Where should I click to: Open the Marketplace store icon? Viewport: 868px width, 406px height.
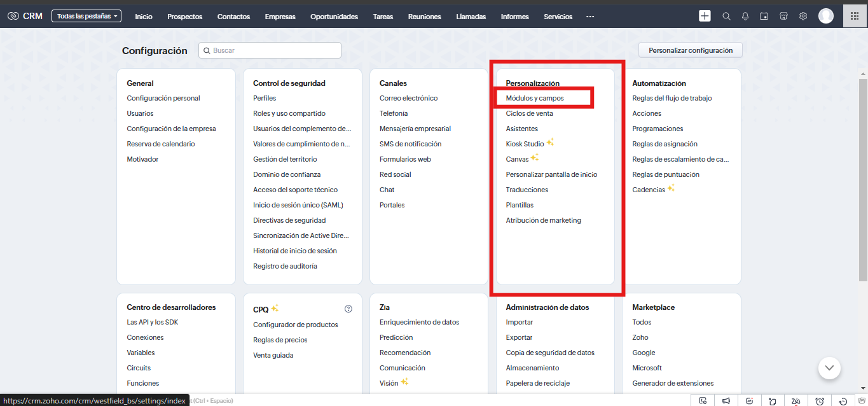(x=784, y=17)
